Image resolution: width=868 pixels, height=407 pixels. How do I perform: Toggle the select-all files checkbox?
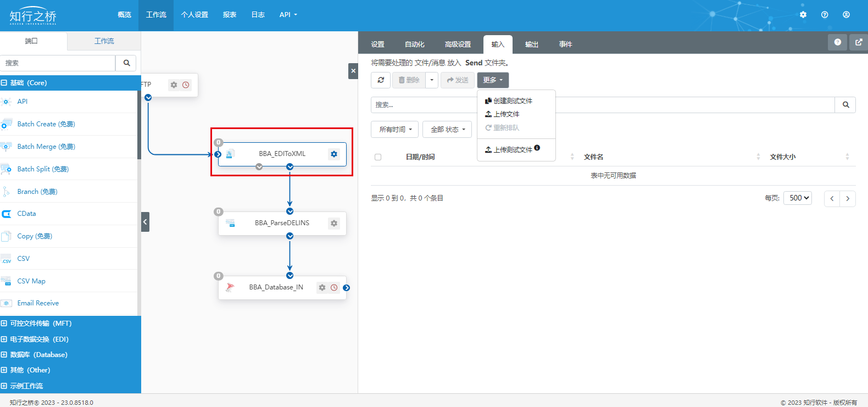(378, 157)
